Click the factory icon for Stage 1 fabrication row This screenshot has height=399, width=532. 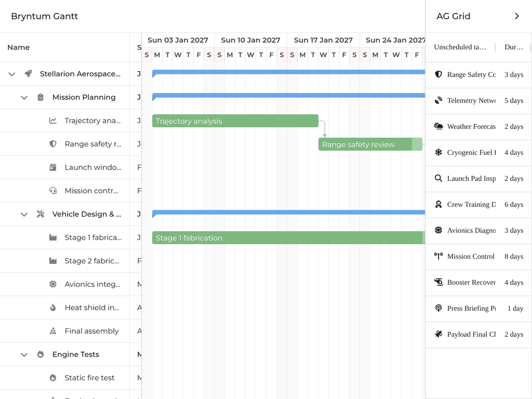pyautogui.click(x=53, y=237)
